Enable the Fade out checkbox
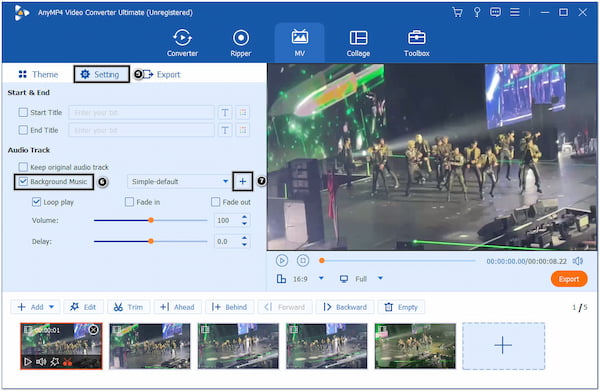Viewport: 600px width, 391px height. (x=215, y=202)
